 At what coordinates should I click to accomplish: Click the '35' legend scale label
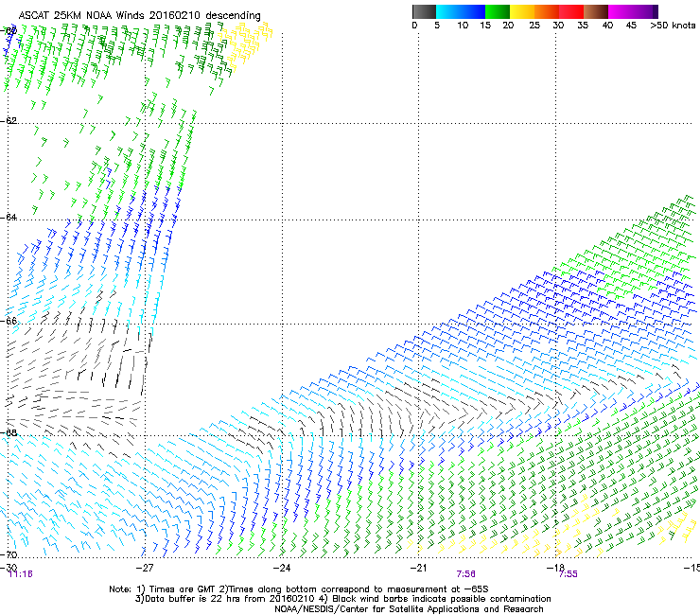coord(583,26)
